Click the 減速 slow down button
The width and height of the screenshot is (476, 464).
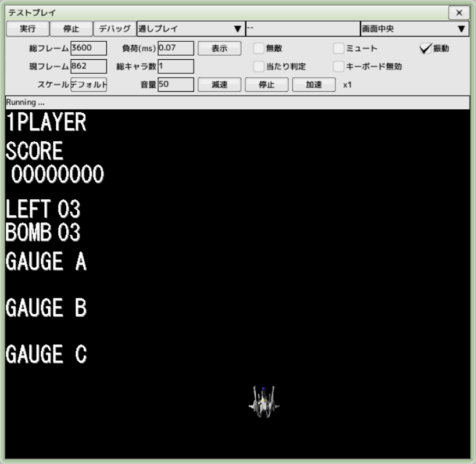point(219,85)
